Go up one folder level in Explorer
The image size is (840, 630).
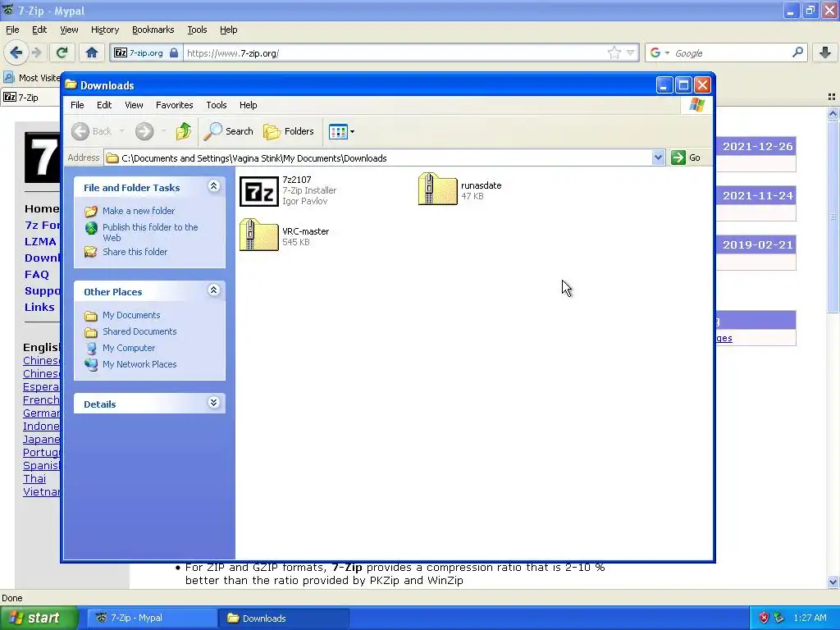(x=184, y=131)
